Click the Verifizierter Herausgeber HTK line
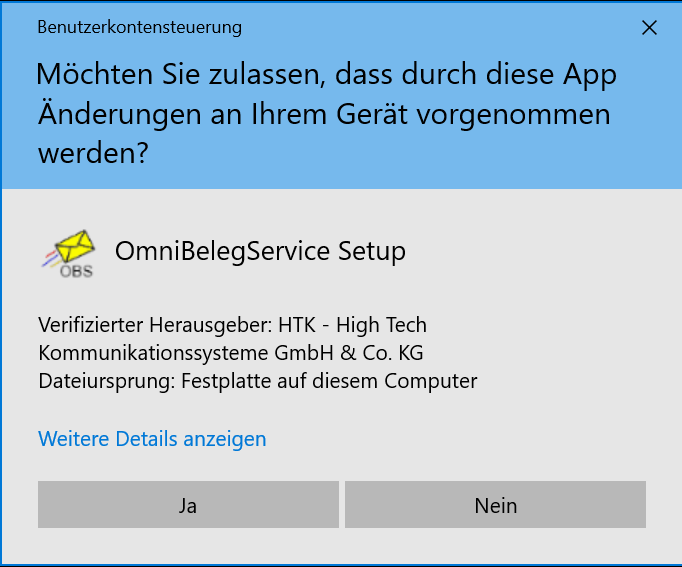This screenshot has height=567, width=682. click(232, 325)
